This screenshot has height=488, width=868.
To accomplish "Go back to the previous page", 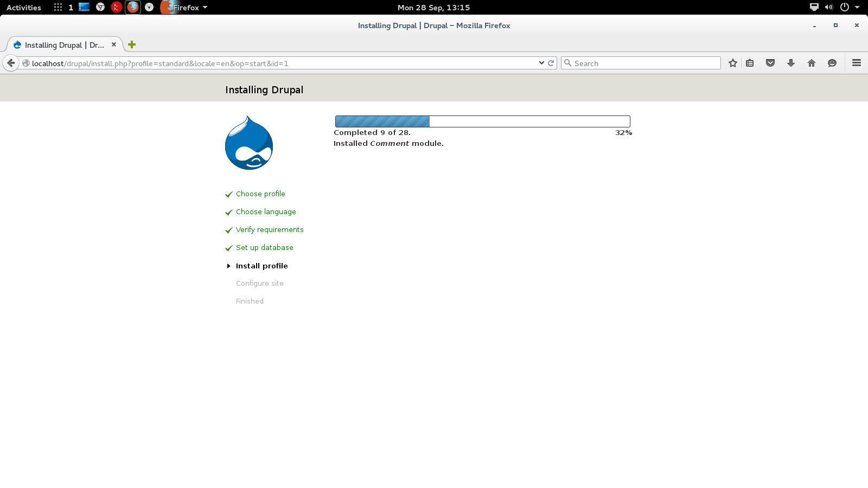I will pyautogui.click(x=11, y=63).
